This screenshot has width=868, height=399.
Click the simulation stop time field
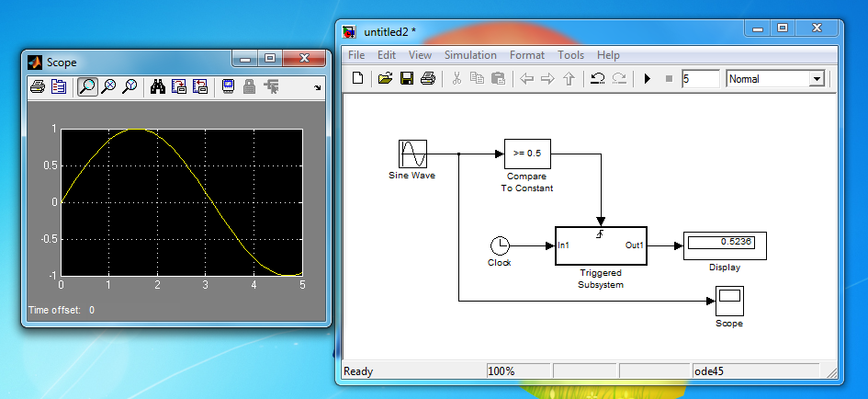(700, 79)
